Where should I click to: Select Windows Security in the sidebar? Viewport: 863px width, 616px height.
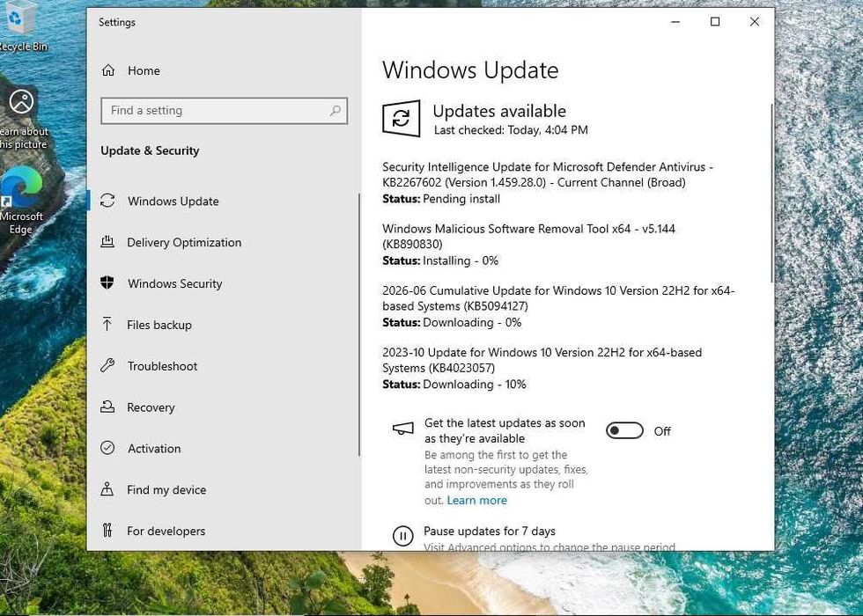click(x=175, y=283)
